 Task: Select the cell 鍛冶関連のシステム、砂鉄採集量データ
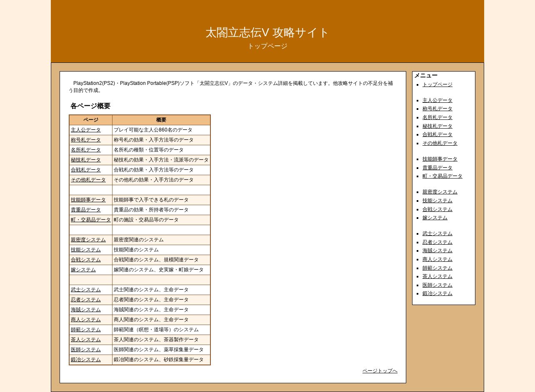click(x=161, y=360)
